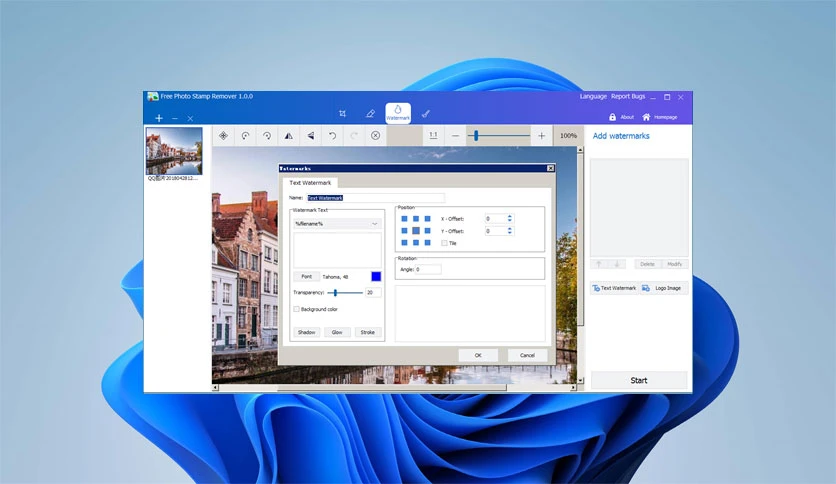Set zoom to 1:1 actual size
836x484 pixels.
tap(433, 136)
